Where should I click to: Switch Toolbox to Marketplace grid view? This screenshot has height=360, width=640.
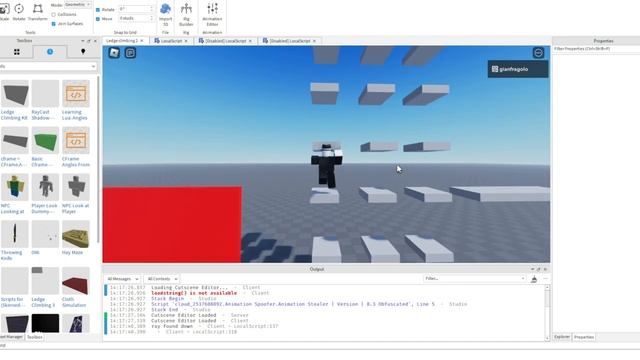click(17, 52)
